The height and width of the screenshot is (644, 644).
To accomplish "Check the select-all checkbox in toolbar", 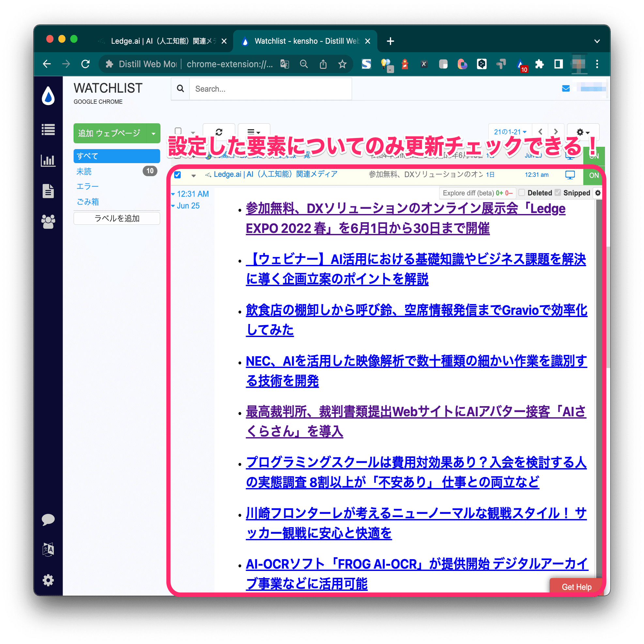I will [178, 131].
